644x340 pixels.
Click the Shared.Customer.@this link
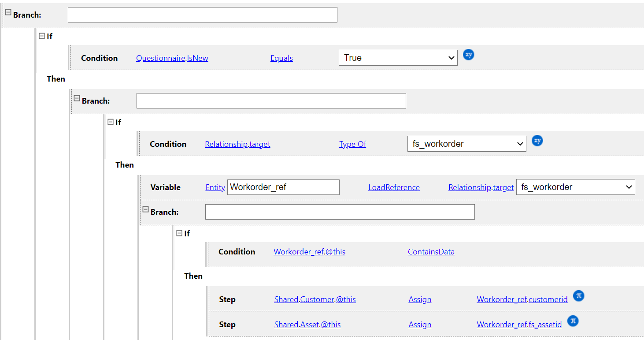click(x=315, y=299)
